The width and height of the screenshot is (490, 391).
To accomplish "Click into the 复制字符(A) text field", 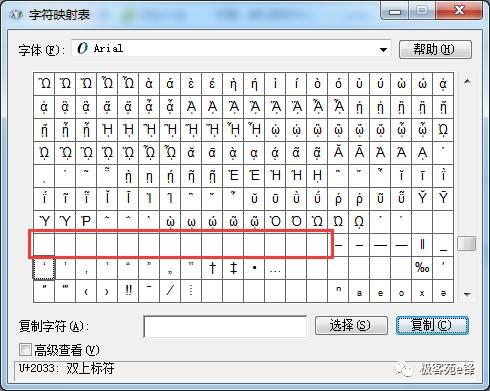I will tap(225, 327).
